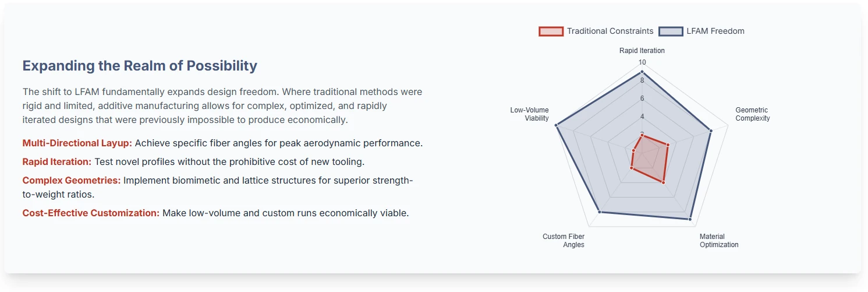868x292 pixels.
Task: Select LFAM Geometric Complexity data point
Action: [x=711, y=131]
